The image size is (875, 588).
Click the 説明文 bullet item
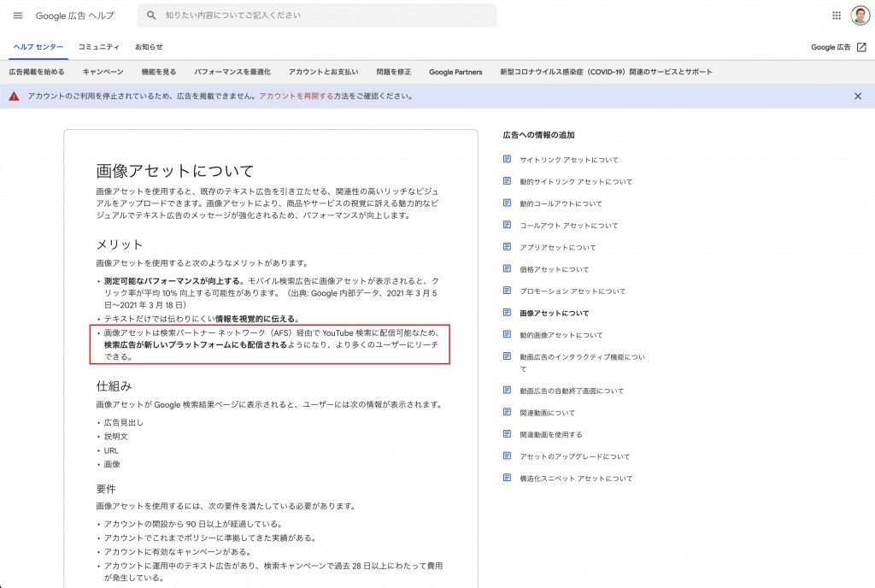pyautogui.click(x=116, y=436)
